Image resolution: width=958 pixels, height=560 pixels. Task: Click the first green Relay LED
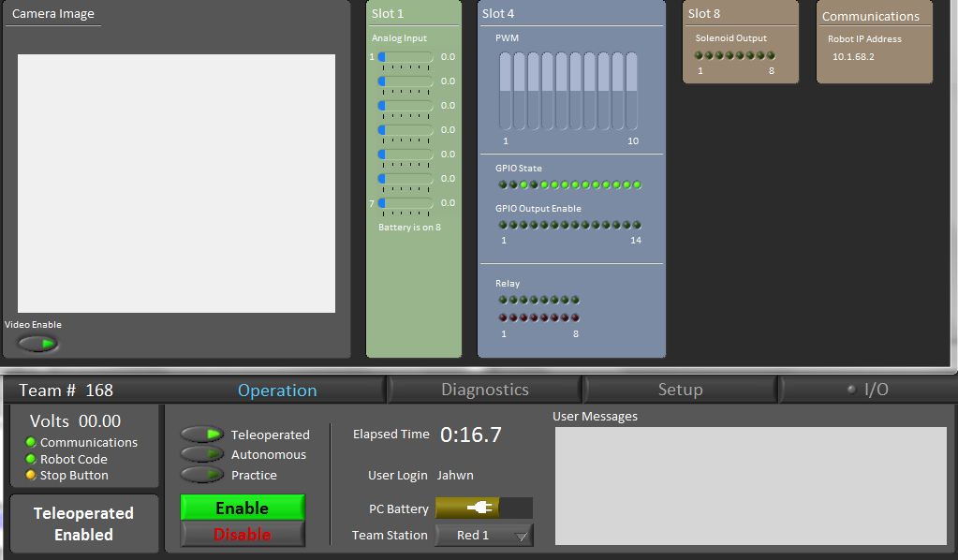click(503, 300)
